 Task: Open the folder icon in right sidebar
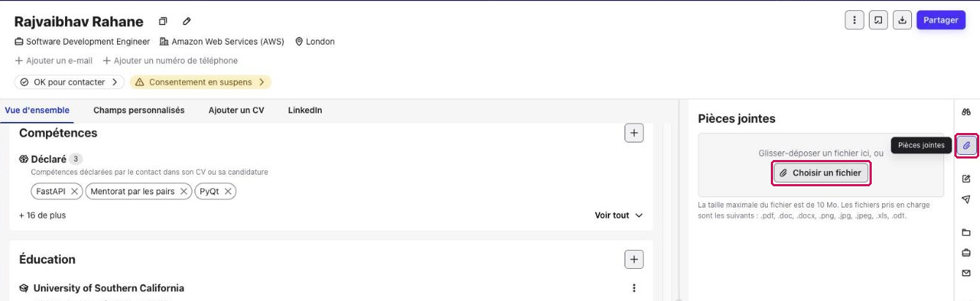point(966,233)
